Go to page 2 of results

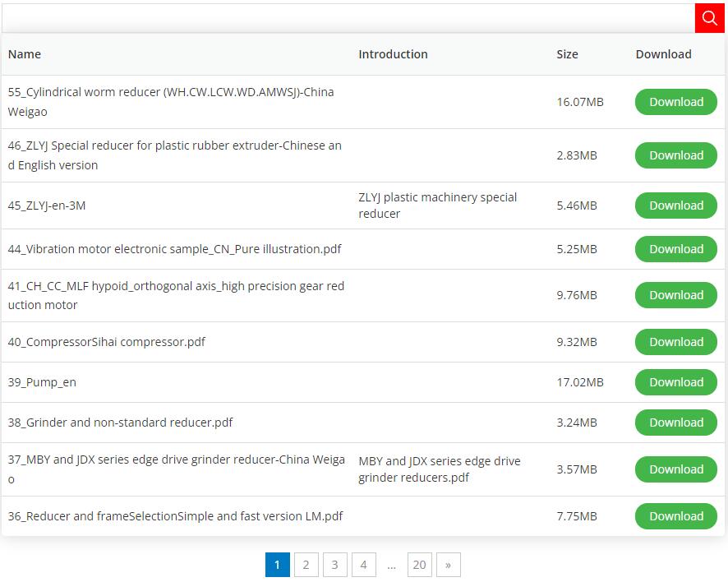tap(306, 565)
